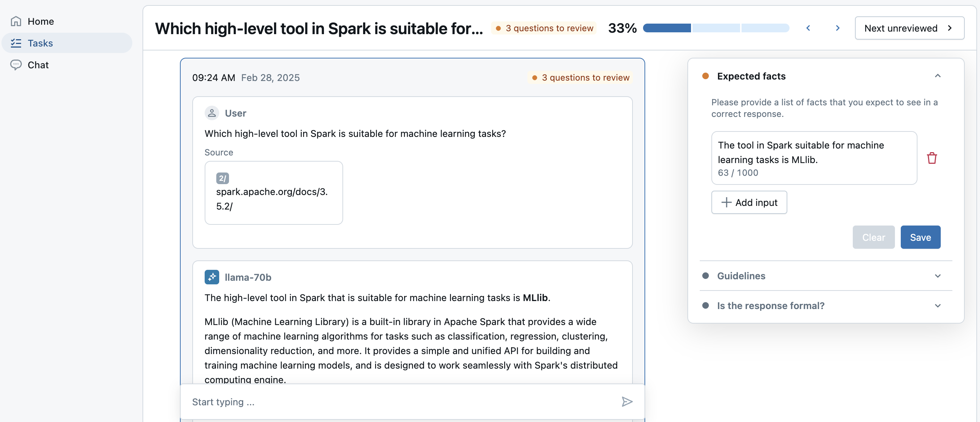Click the 'Source' label
The height and width of the screenshot is (422, 980).
pos(219,152)
